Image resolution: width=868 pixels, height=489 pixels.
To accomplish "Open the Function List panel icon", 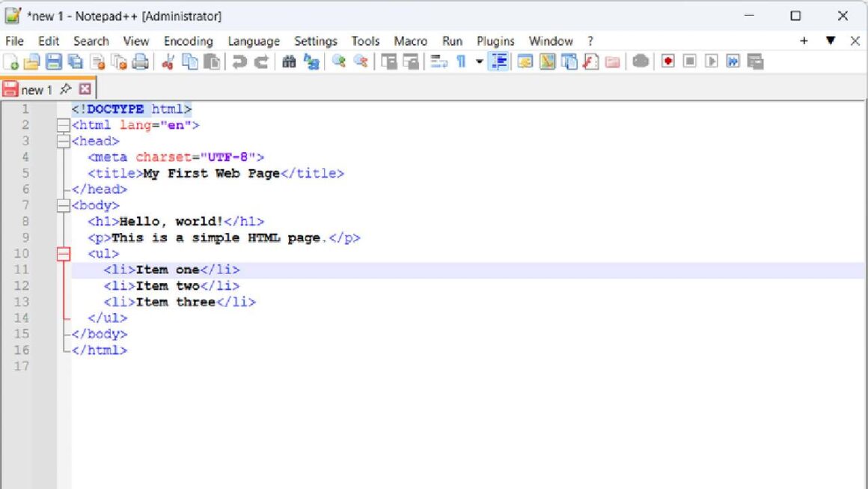I will click(x=590, y=61).
